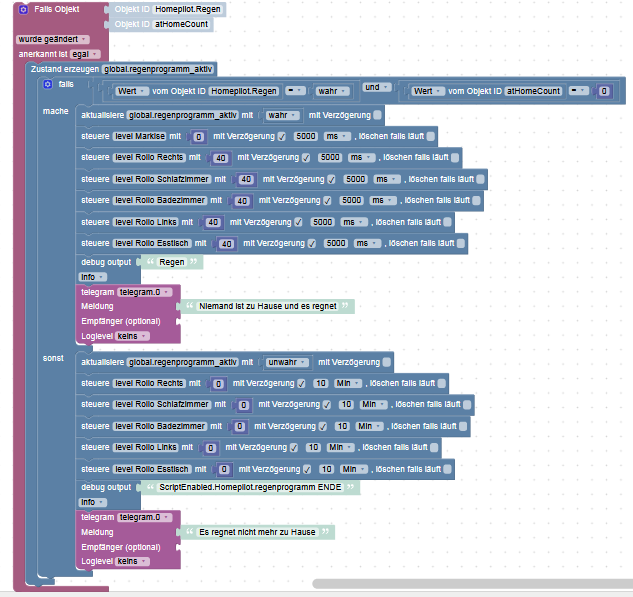
Task: Open 'Info' dropdown under Regen debug output
Action: tap(92, 277)
